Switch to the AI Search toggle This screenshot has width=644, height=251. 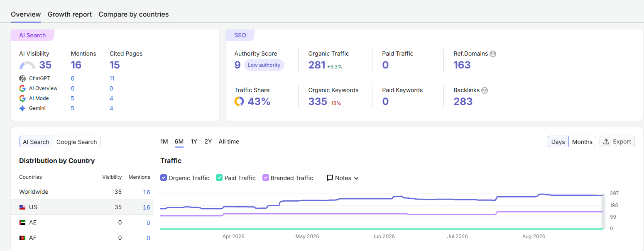click(x=36, y=141)
